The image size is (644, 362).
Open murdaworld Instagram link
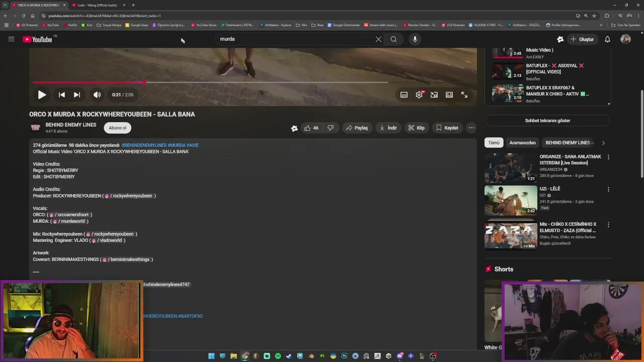(x=70, y=221)
